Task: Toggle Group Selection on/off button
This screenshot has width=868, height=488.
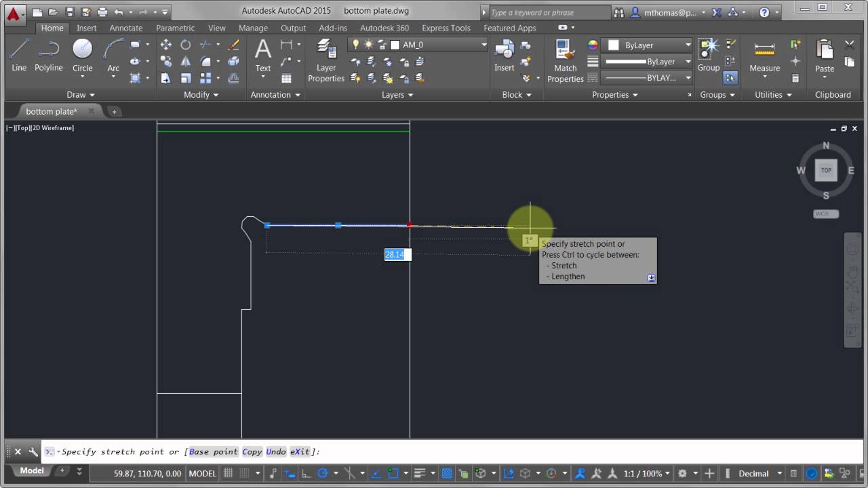Action: coord(730,78)
